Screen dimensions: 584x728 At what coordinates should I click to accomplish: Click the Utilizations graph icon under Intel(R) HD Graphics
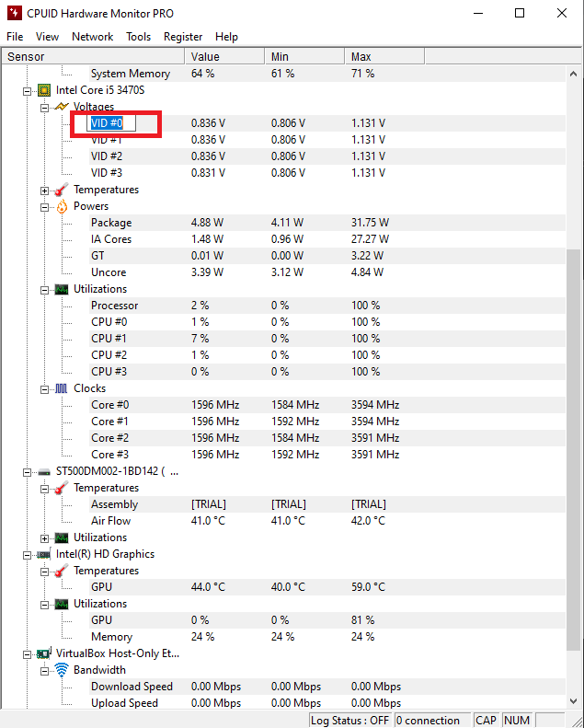click(62, 604)
